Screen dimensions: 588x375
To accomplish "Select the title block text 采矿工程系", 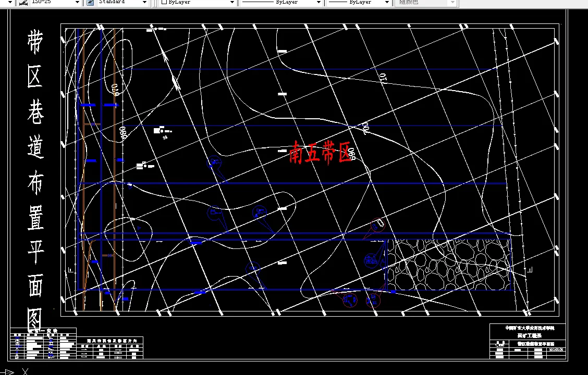I will [x=529, y=335].
